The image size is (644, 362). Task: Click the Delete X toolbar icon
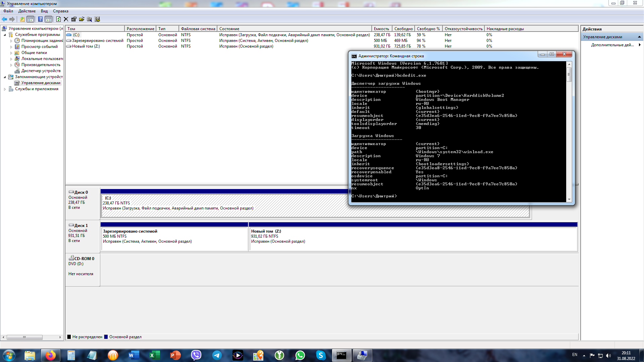(x=66, y=19)
